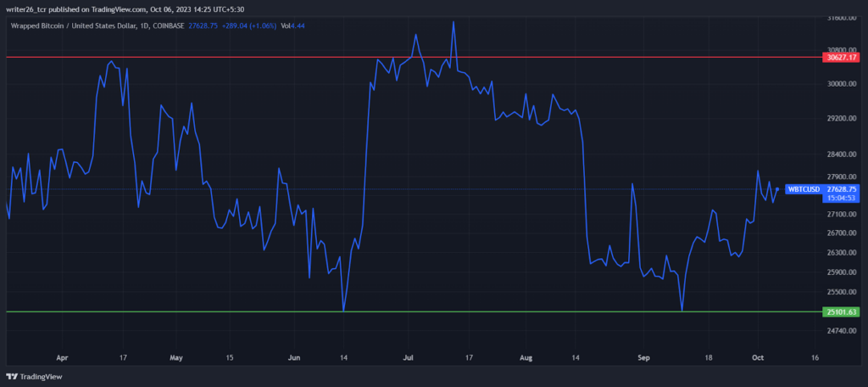The width and height of the screenshot is (868, 387).
Task: Click the Wrapped Bitcoin / United States Dollar title
Action: 73,25
